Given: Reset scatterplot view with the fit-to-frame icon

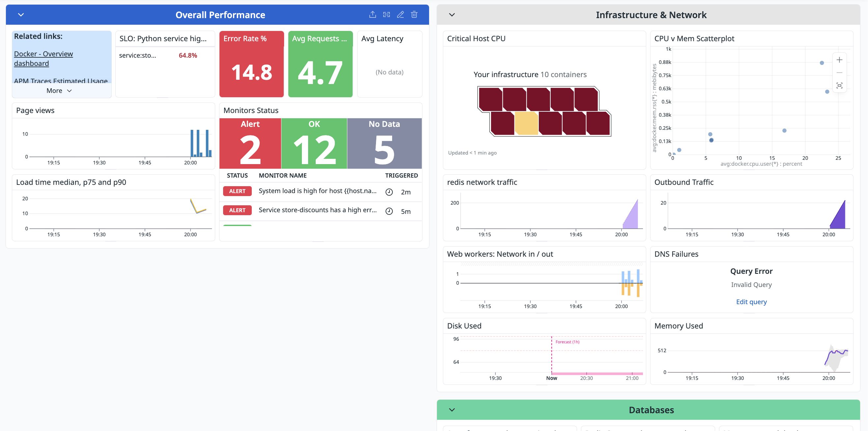Looking at the screenshot, I should [x=839, y=86].
